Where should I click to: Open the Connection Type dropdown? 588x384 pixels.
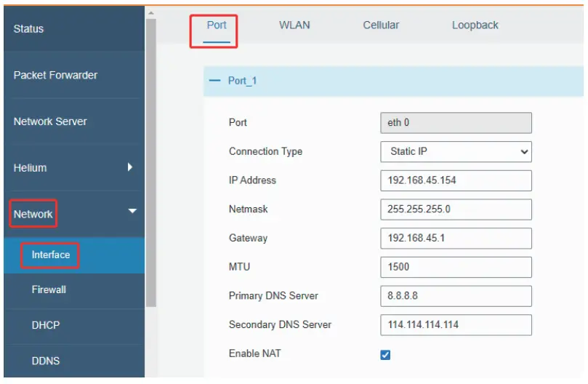pos(456,152)
